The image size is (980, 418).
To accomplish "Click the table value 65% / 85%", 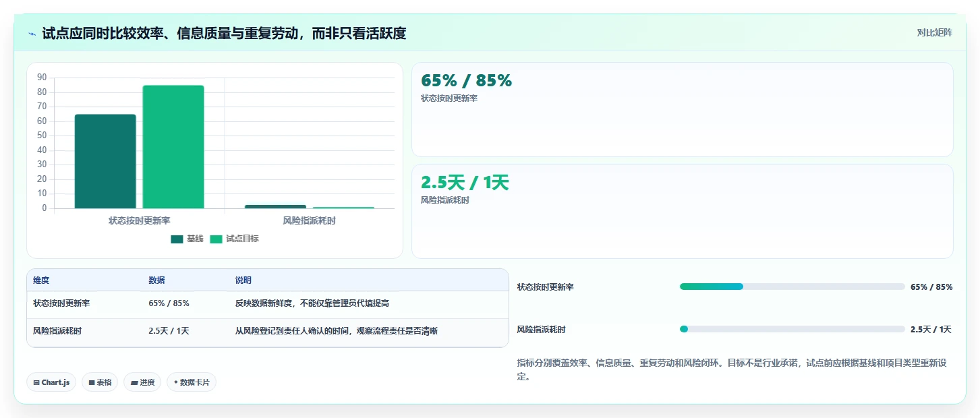I will (169, 303).
